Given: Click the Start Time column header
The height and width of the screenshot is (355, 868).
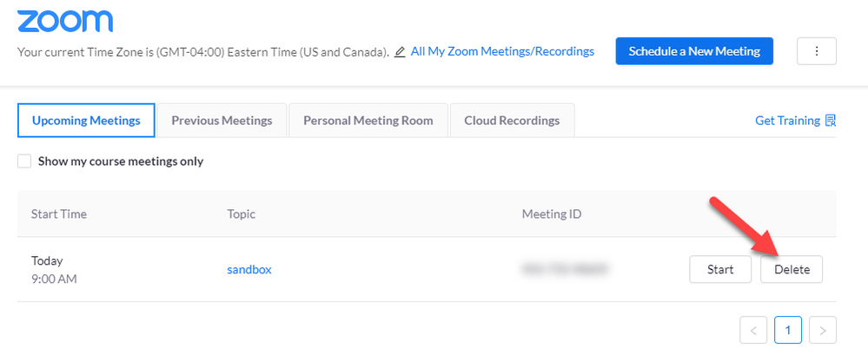Looking at the screenshot, I should tap(59, 214).
